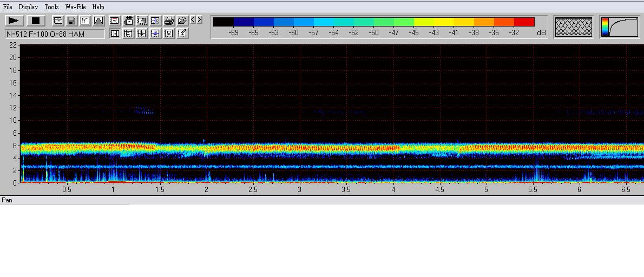The image size is (644, 277).
Task: Open the Display menu
Action: [x=28, y=7]
